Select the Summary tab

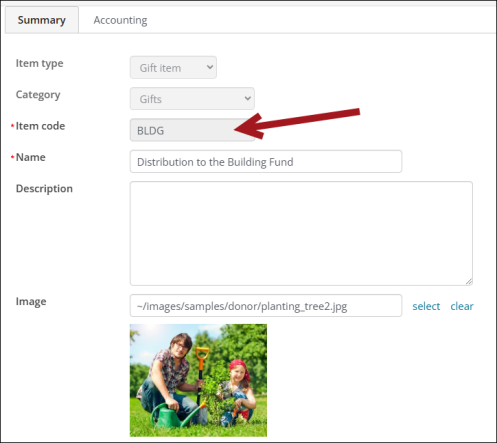42,20
